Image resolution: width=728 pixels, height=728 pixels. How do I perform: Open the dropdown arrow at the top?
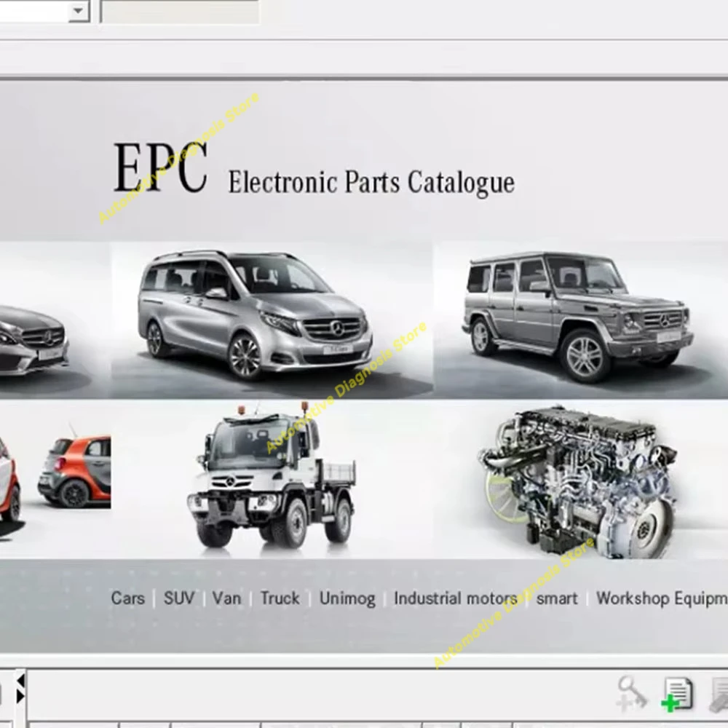pyautogui.click(x=79, y=11)
